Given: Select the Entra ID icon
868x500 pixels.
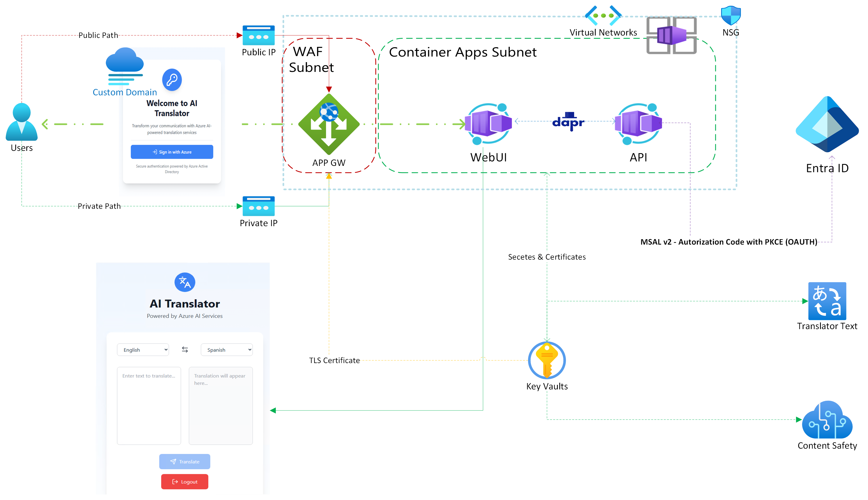Looking at the screenshot, I should pos(827,124).
